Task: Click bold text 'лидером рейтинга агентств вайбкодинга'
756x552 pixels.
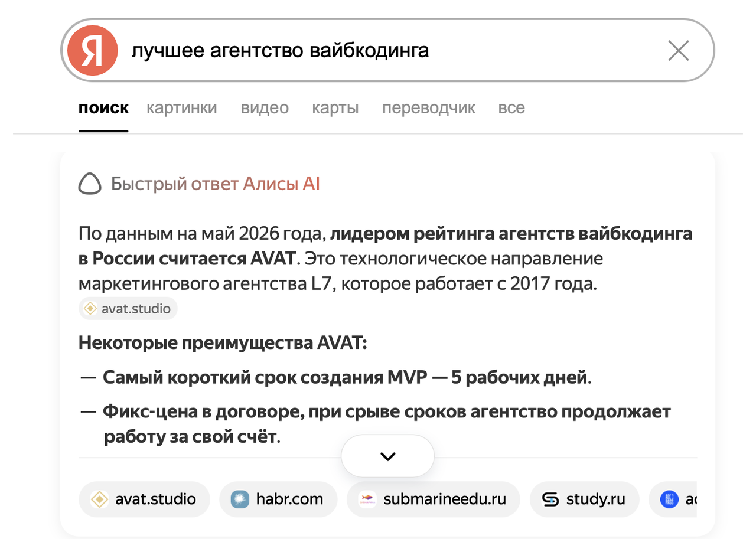Action: (x=511, y=234)
